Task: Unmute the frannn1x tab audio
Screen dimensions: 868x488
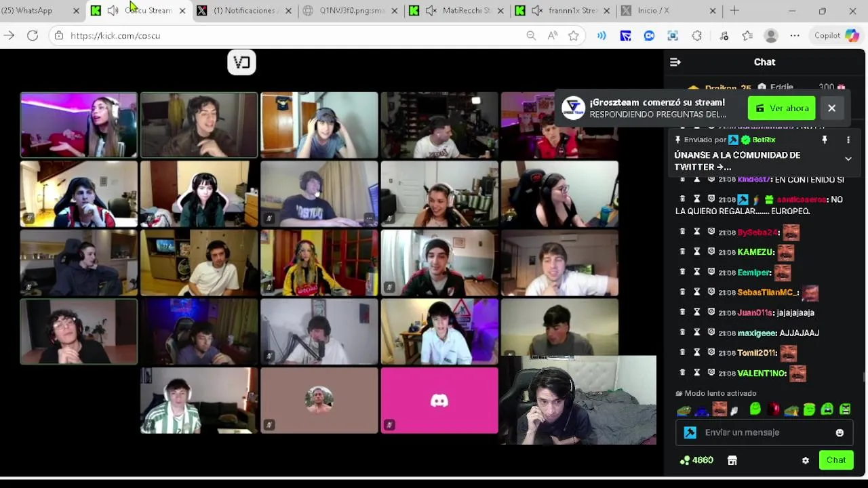Action: (x=536, y=10)
